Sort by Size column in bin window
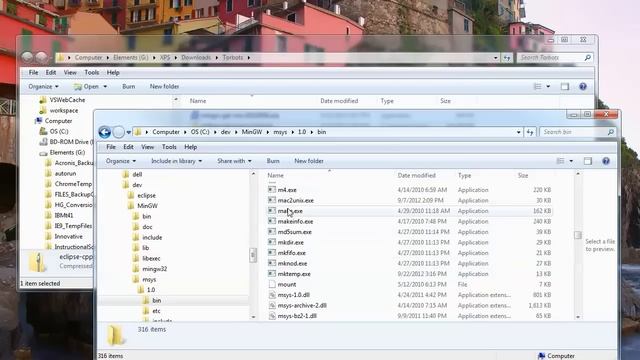Image resolution: width=640 pixels, height=360 pixels. click(x=523, y=176)
